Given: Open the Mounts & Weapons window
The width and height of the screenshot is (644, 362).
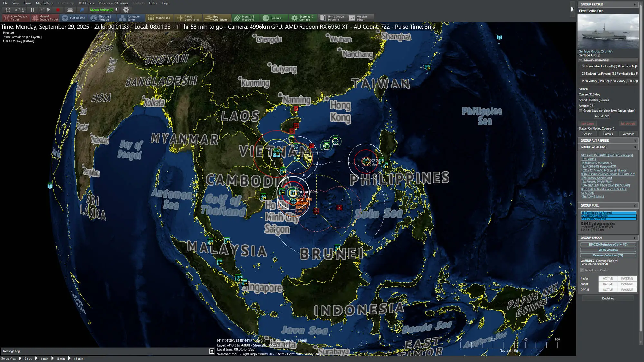Looking at the screenshot, I should tap(245, 18).
